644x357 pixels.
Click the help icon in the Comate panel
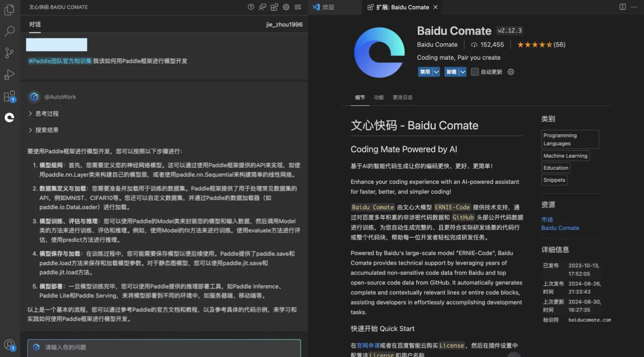(250, 7)
